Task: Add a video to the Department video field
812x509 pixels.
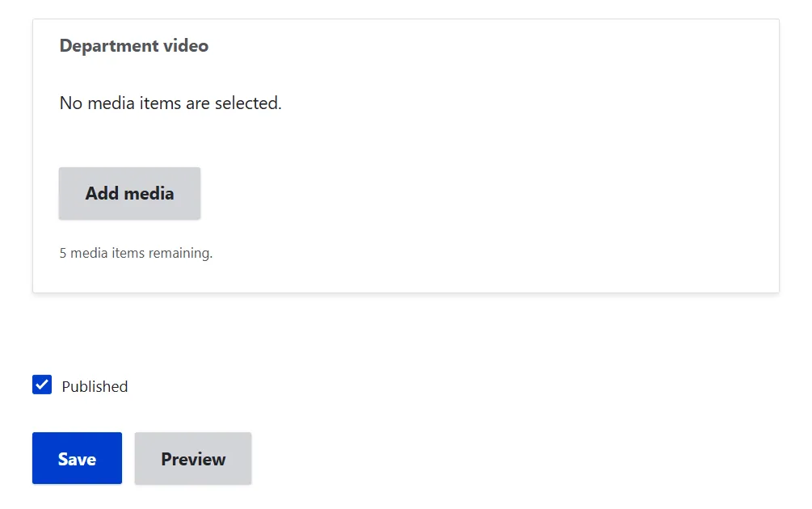Action: pyautogui.click(x=129, y=193)
